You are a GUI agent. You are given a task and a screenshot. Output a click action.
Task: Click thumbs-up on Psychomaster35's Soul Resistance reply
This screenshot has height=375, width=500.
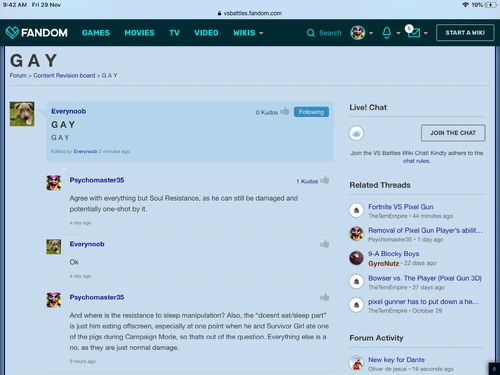325,180
